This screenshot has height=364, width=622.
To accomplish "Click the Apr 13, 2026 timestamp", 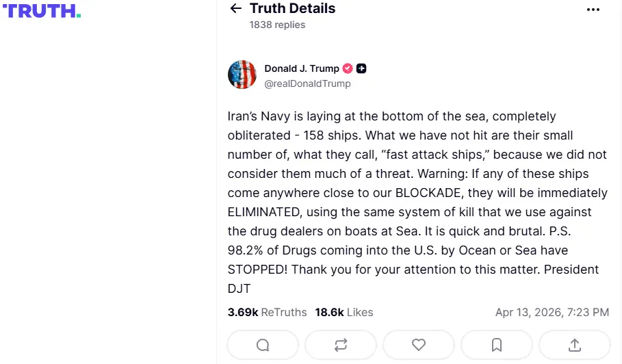I will 552,312.
